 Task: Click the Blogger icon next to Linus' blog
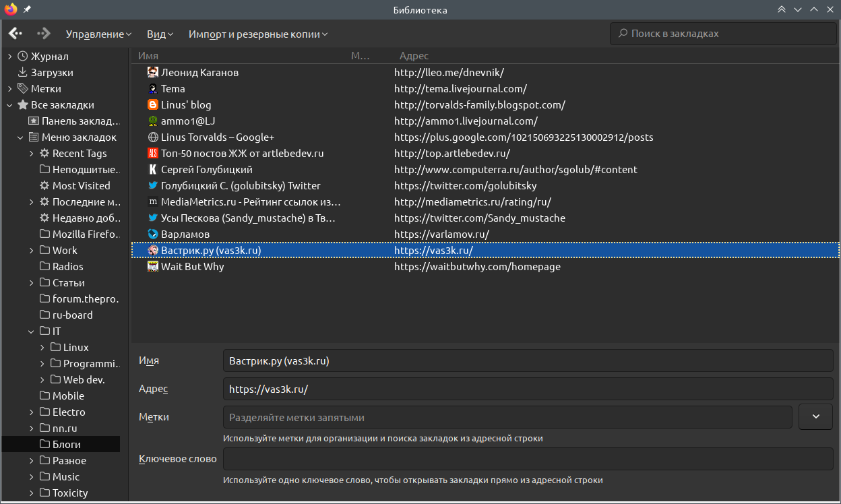153,104
